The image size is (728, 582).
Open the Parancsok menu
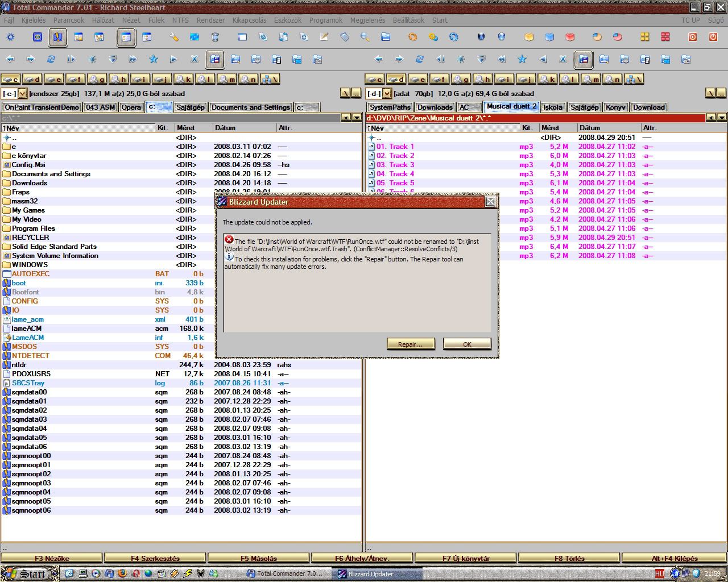click(69, 20)
